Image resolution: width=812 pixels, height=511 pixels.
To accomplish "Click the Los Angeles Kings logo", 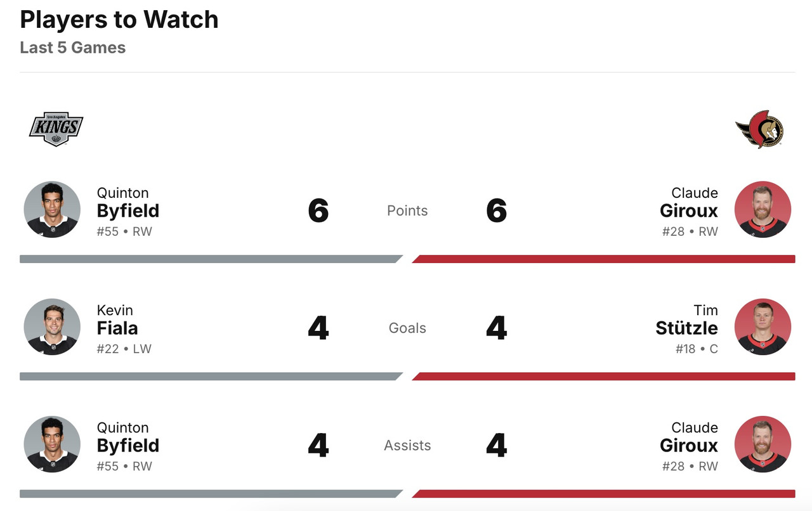I will tap(56, 129).
